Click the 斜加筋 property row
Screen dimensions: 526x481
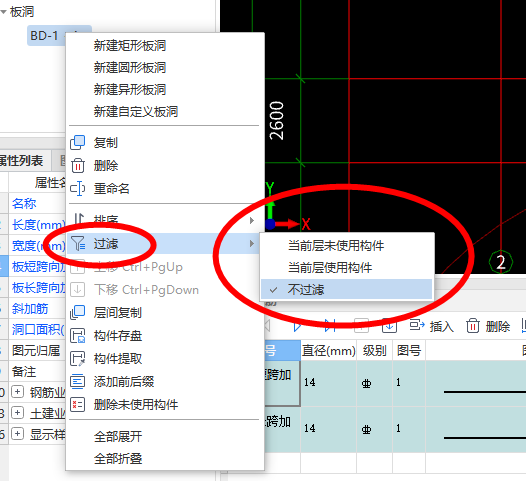pyautogui.click(x=33, y=309)
